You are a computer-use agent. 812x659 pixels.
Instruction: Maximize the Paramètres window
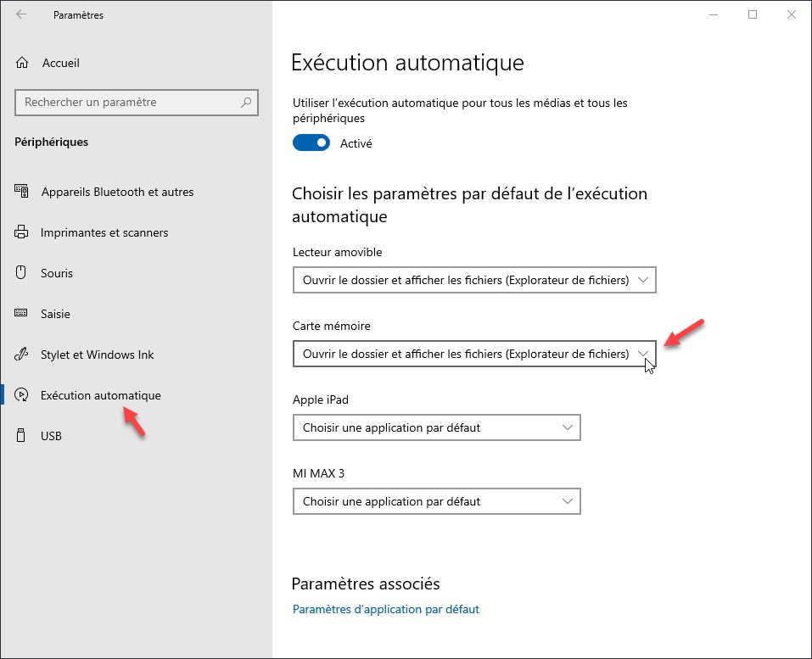click(753, 14)
